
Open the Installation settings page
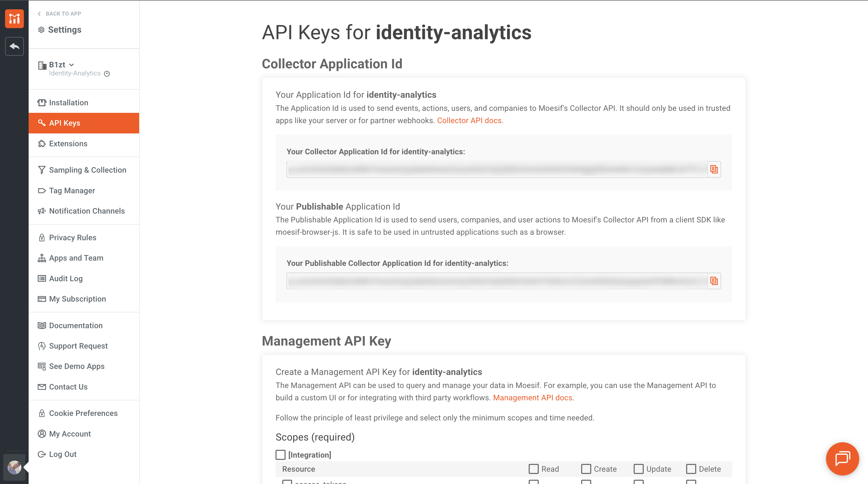[84, 103]
